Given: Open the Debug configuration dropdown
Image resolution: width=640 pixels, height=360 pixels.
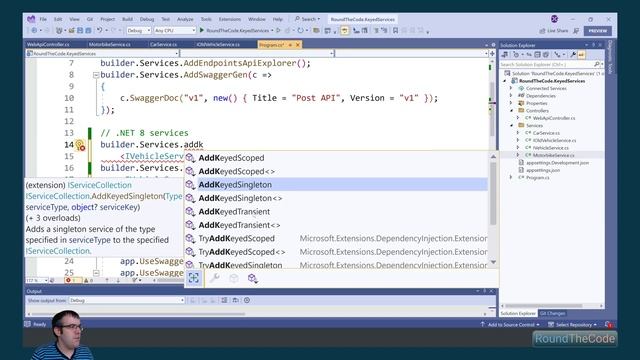Looking at the screenshot, I should (x=139, y=30).
